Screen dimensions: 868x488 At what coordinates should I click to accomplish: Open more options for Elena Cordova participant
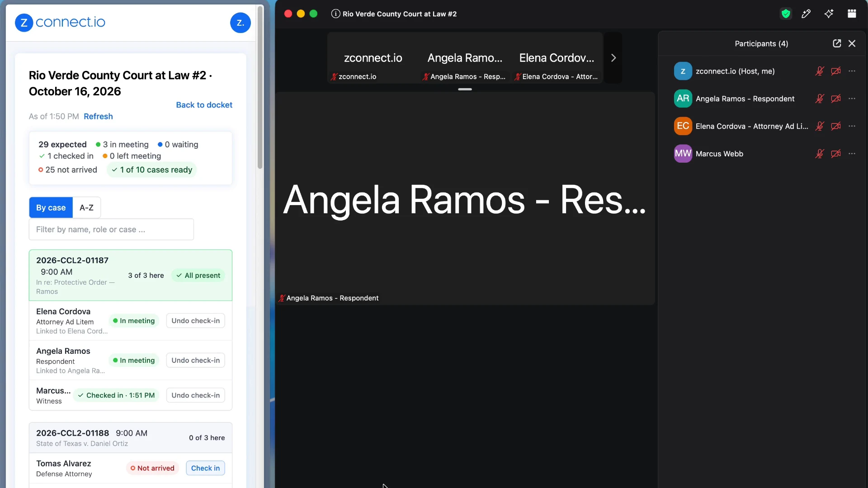click(852, 126)
